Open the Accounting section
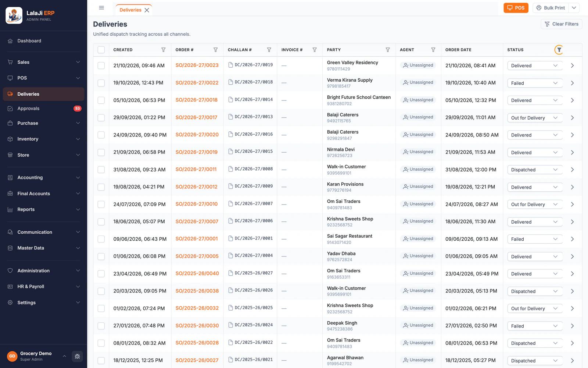 click(43, 177)
